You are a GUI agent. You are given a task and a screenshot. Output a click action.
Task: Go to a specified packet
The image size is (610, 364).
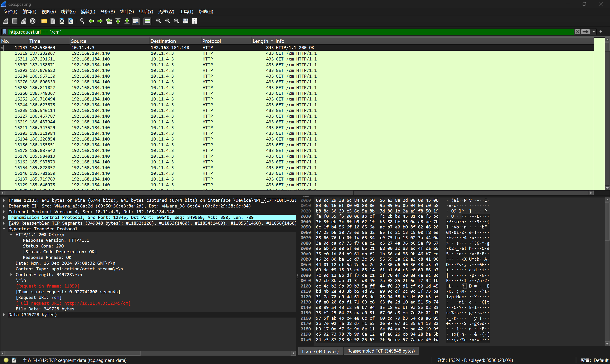[109, 21]
